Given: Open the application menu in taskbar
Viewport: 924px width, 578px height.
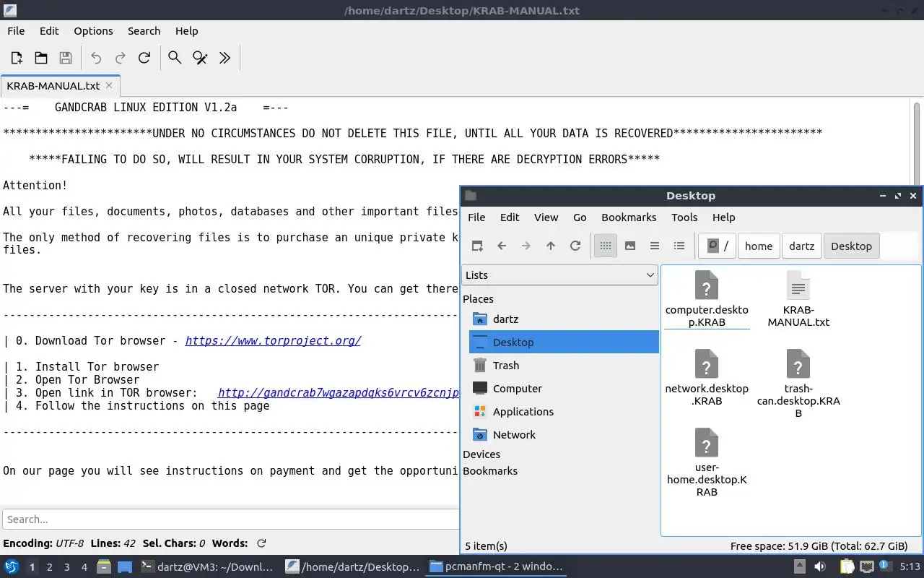Looking at the screenshot, I should [11, 567].
